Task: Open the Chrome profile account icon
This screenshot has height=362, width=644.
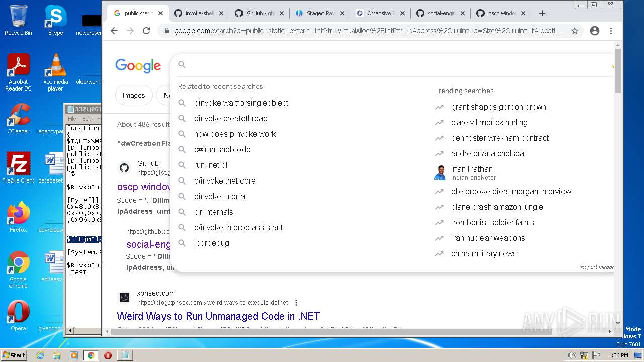Action: 594,31
